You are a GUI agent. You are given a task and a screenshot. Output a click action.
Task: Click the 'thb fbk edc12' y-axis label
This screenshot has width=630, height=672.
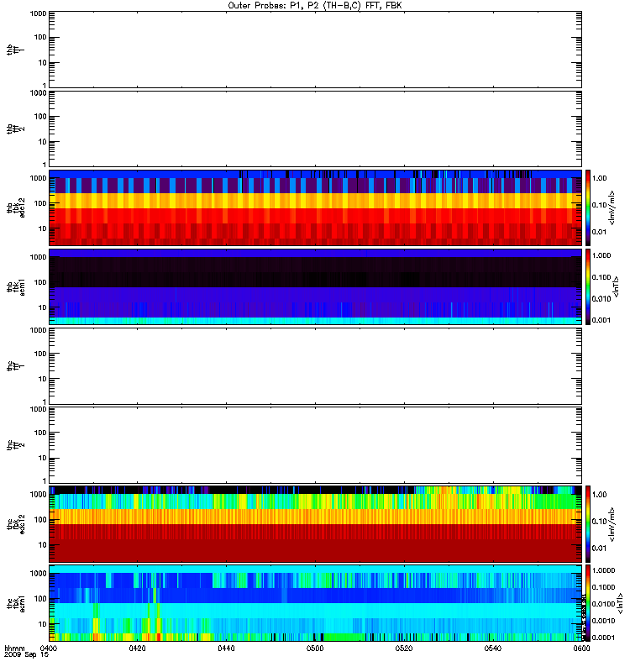[16, 207]
